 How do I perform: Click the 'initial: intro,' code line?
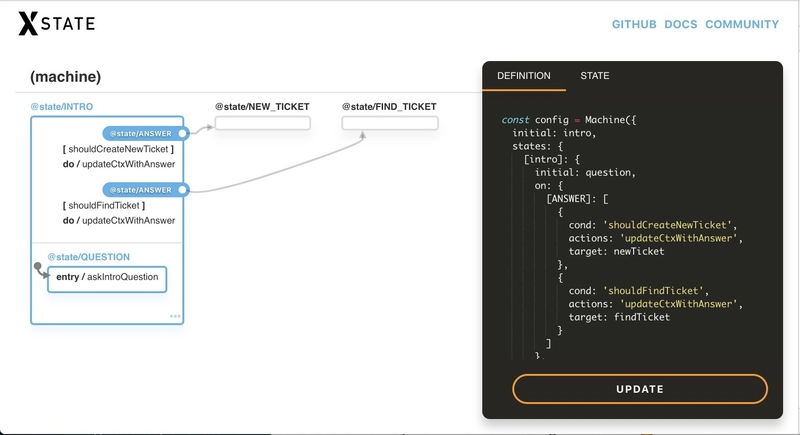coord(554,133)
